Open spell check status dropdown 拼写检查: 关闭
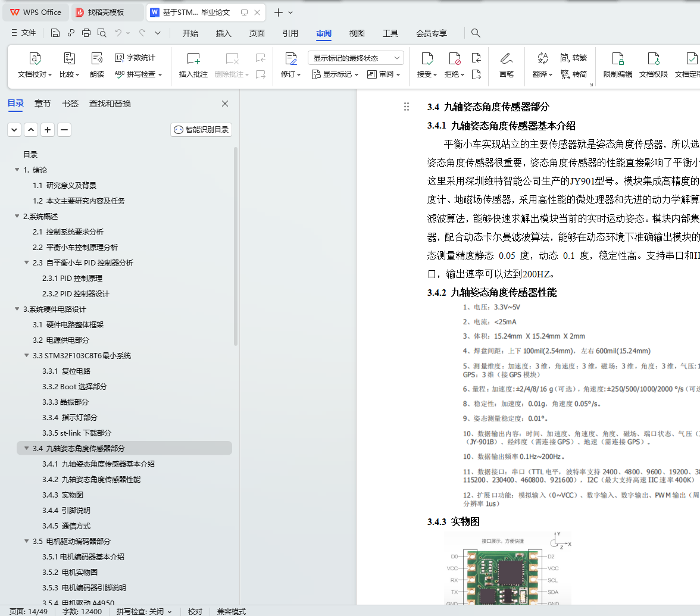Image resolution: width=700 pixels, height=616 pixels. (144, 612)
